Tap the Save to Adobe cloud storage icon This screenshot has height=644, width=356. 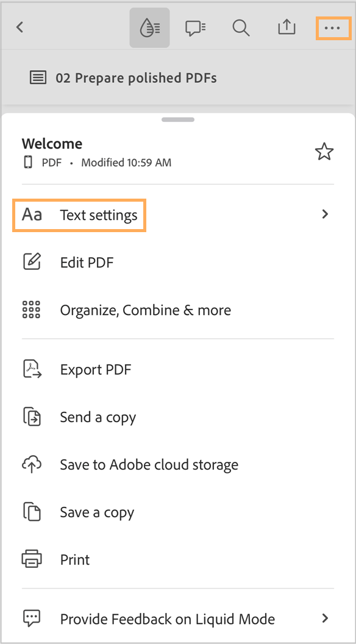[31, 464]
